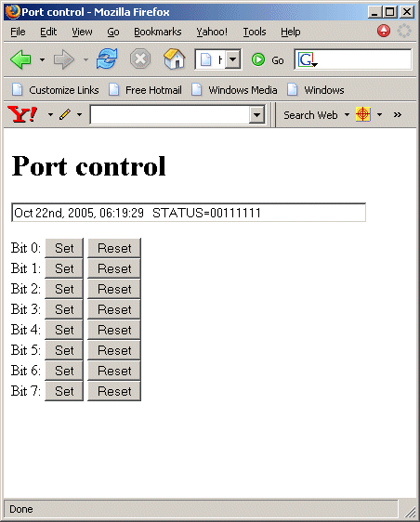Reset Bit 4

coord(114,330)
